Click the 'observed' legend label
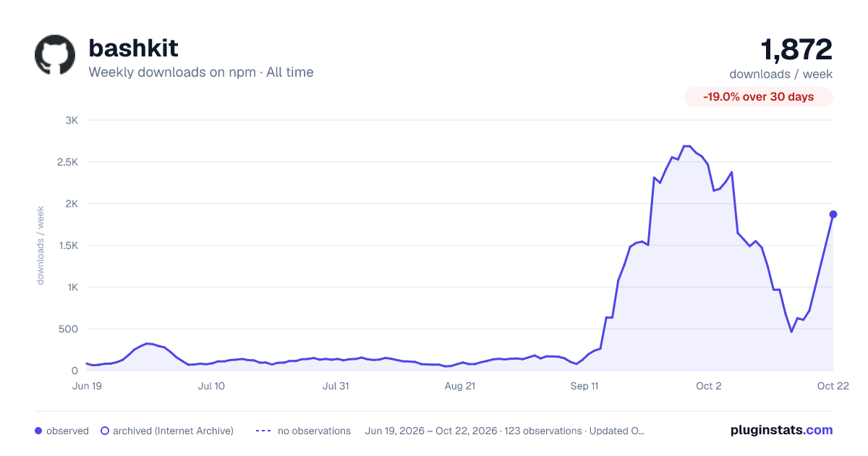 click(x=67, y=431)
